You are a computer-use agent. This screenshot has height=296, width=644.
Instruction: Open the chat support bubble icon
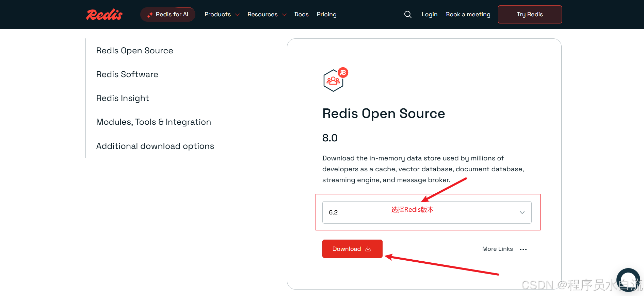(x=628, y=280)
